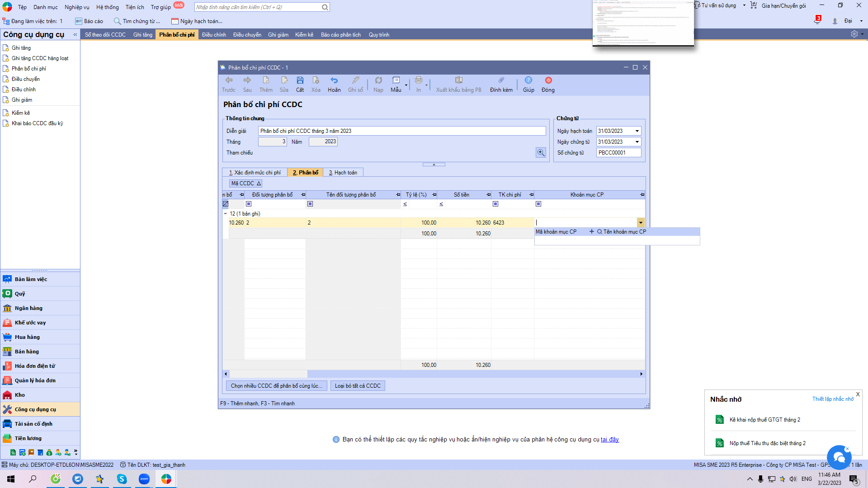Click Loại bỏ tất cả CCDC button
The height and width of the screenshot is (488, 868).
pos(358,386)
